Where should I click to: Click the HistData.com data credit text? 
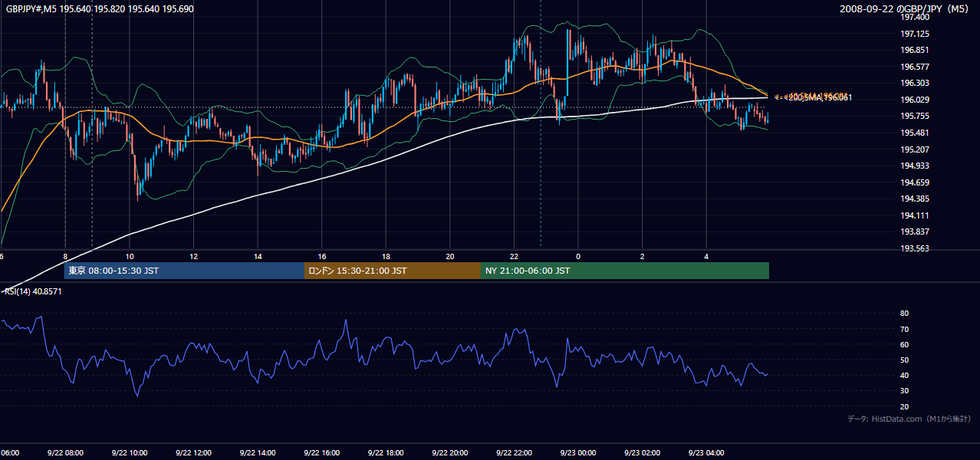(x=909, y=419)
